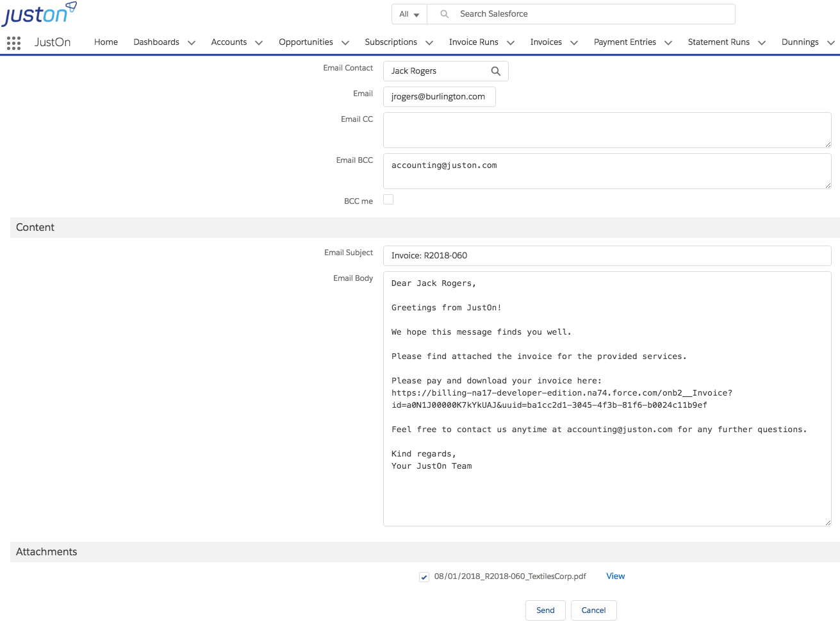Image resolution: width=840 pixels, height=629 pixels.
Task: Toggle the BCC me checkbox
Action: click(x=388, y=199)
